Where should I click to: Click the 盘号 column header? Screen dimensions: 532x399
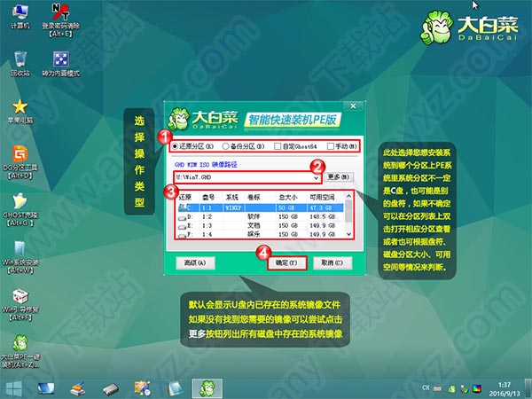coord(208,197)
